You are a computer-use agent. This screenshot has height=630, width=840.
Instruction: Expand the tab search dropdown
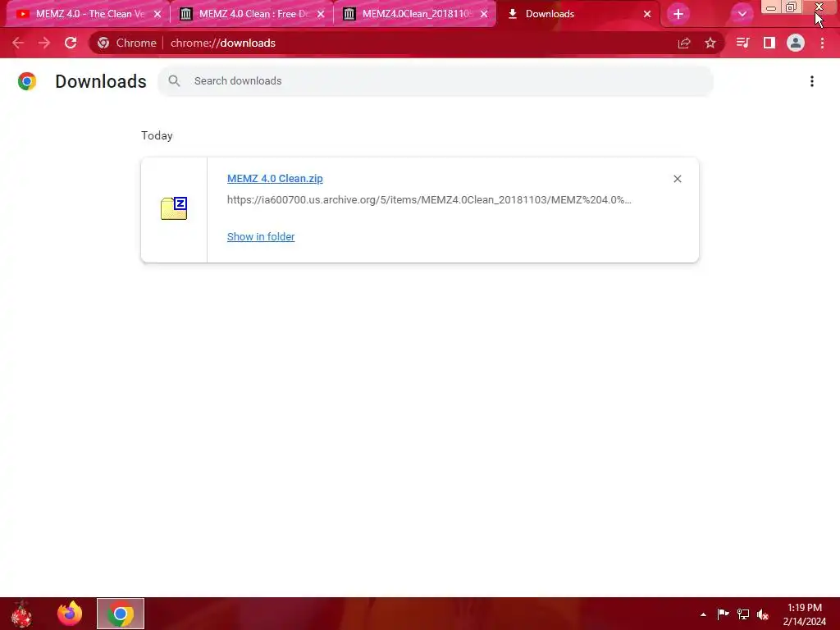[x=742, y=15]
